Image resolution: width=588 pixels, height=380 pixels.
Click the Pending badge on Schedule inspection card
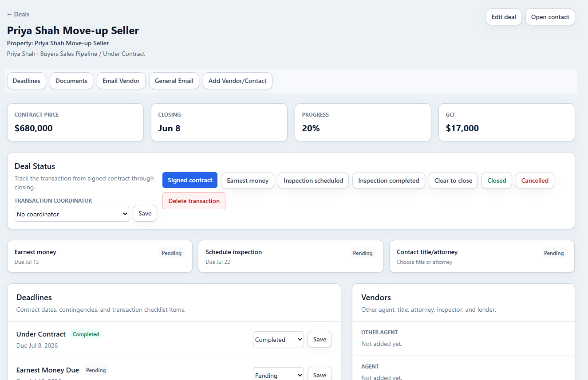click(x=363, y=253)
